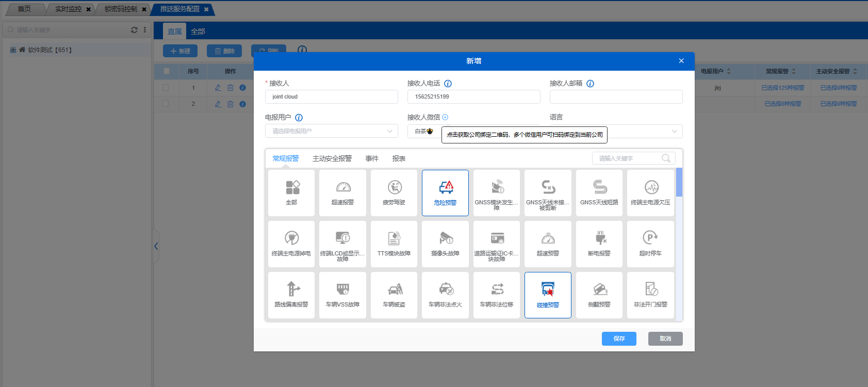Switch to the 实时监控 tab

(69, 9)
